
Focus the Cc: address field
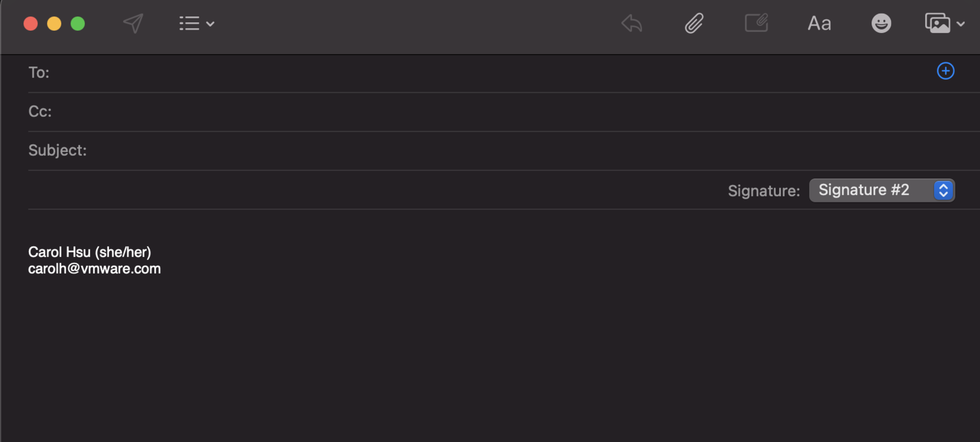pos(479,112)
